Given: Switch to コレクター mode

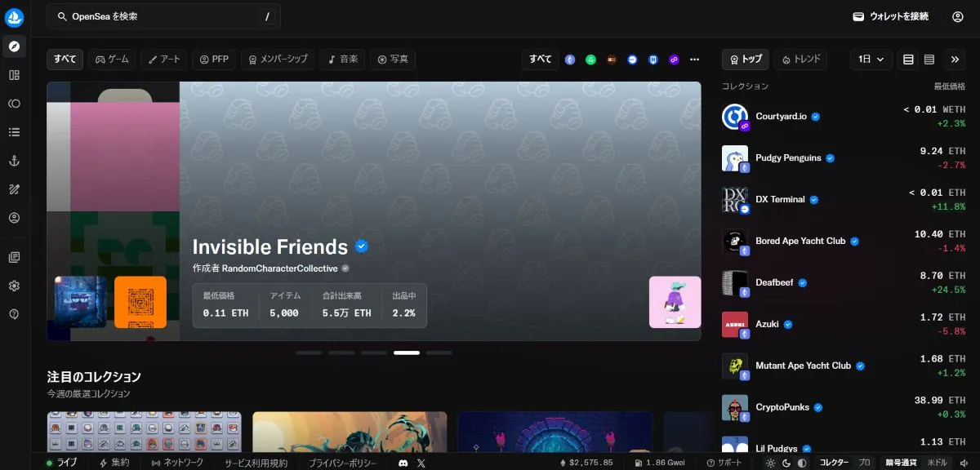Looking at the screenshot, I should [x=834, y=463].
